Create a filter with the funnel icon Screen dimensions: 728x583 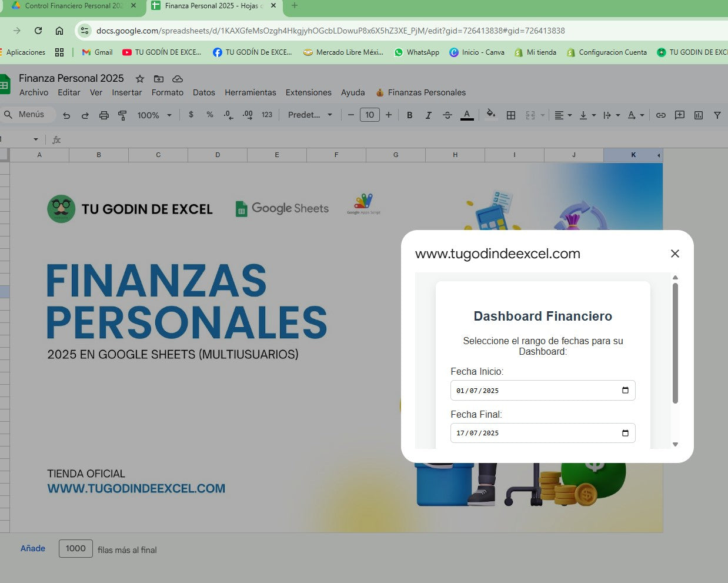717,115
